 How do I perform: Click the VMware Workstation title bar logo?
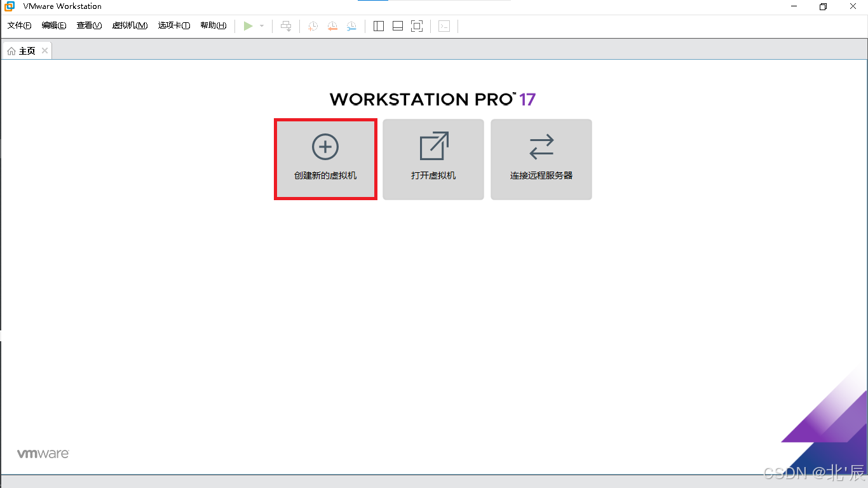(10, 6)
